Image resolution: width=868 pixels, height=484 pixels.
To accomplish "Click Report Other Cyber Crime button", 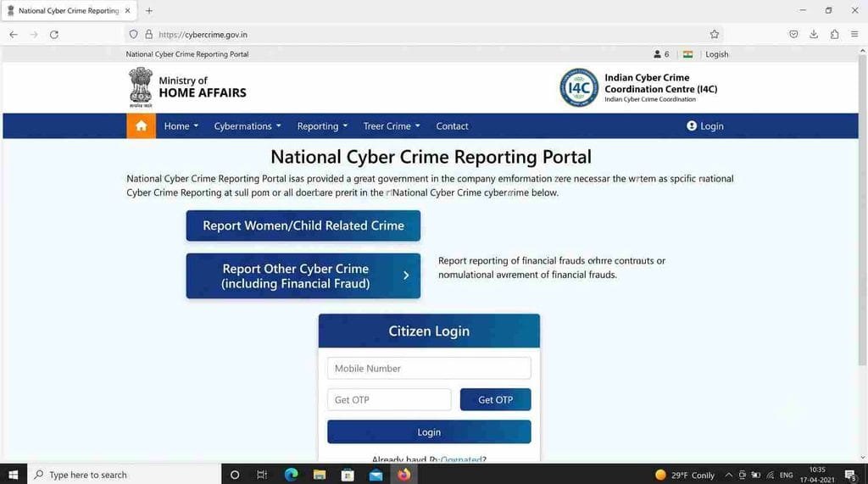I will (303, 275).
